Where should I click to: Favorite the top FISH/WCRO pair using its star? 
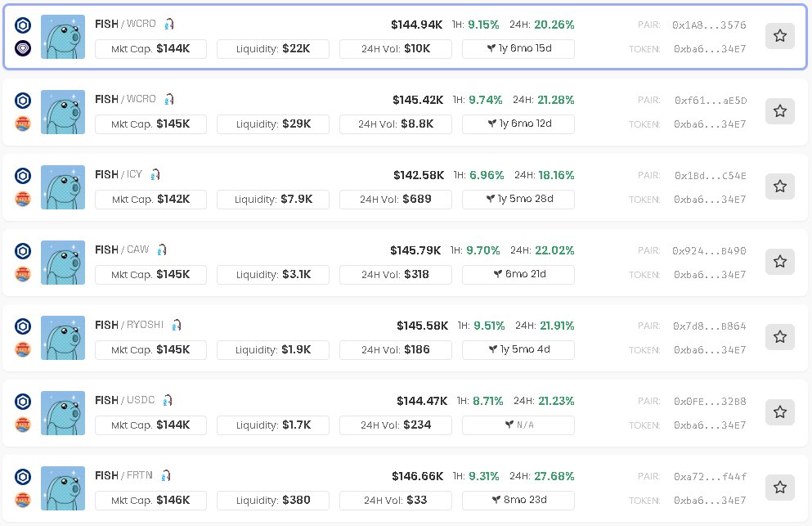pyautogui.click(x=780, y=36)
